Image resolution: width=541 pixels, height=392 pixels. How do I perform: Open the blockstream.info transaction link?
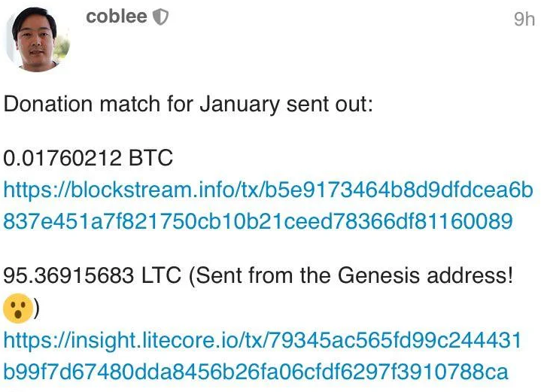point(268,190)
